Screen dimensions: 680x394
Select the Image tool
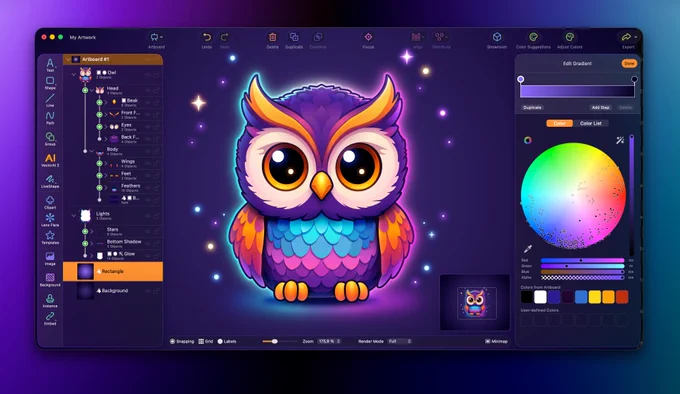coord(50,259)
